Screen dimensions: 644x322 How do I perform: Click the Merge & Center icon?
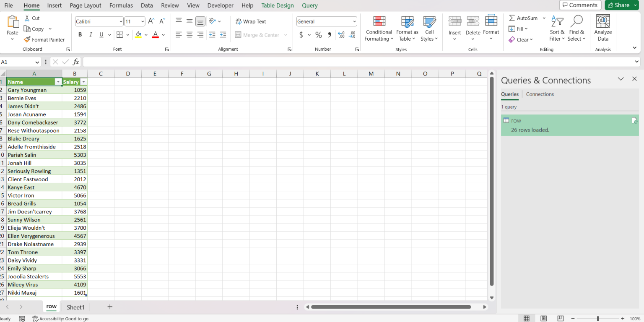click(x=238, y=35)
